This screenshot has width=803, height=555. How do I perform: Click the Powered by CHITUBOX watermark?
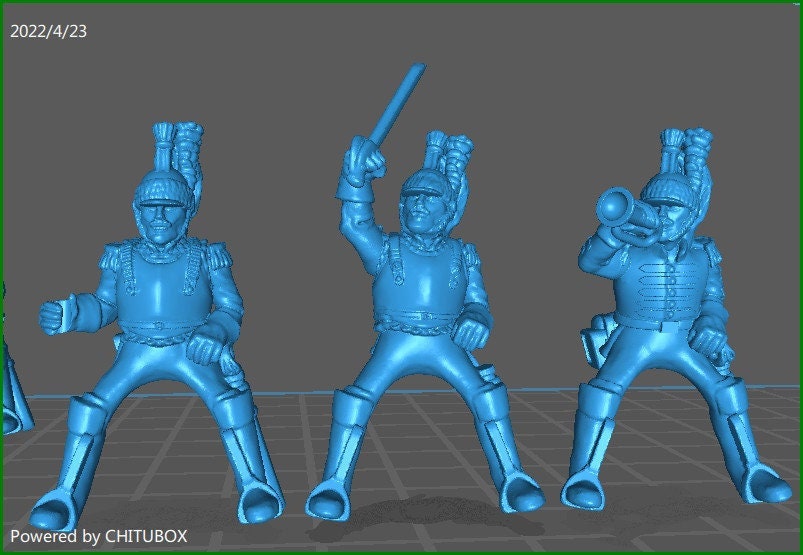tap(98, 536)
